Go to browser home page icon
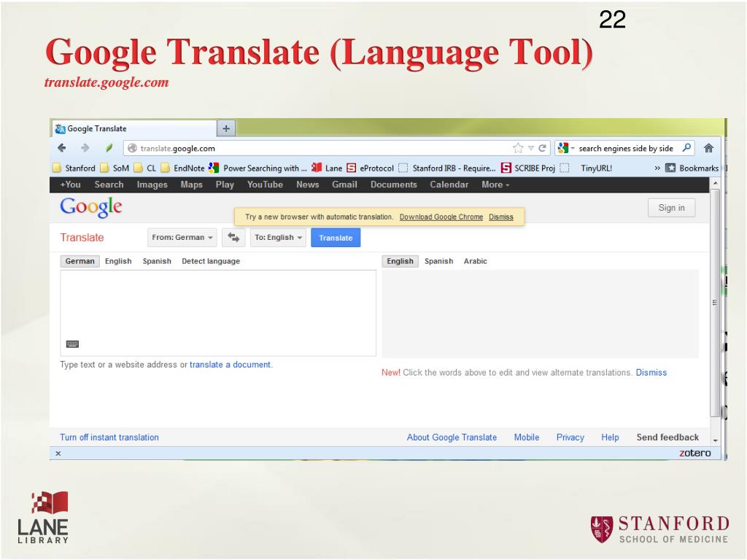This screenshot has width=747, height=560. [x=708, y=148]
